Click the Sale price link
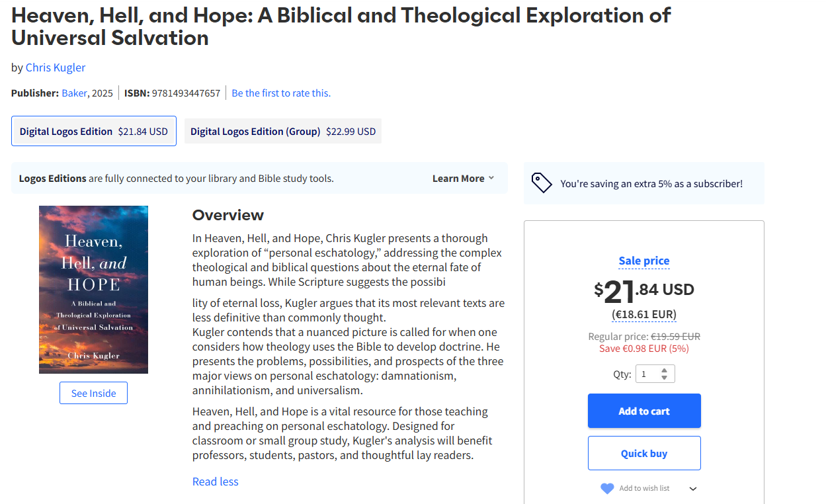 pyautogui.click(x=644, y=261)
